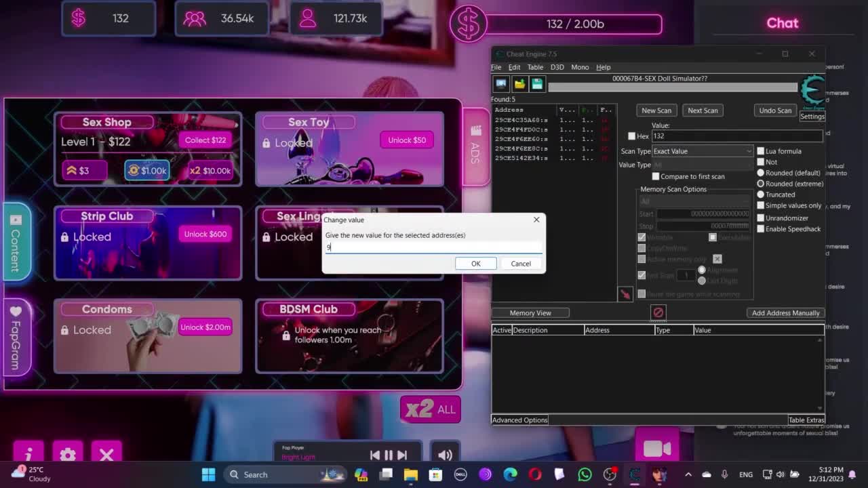This screenshot has width=868, height=488.
Task: Click the video camera icon
Action: [x=656, y=449]
